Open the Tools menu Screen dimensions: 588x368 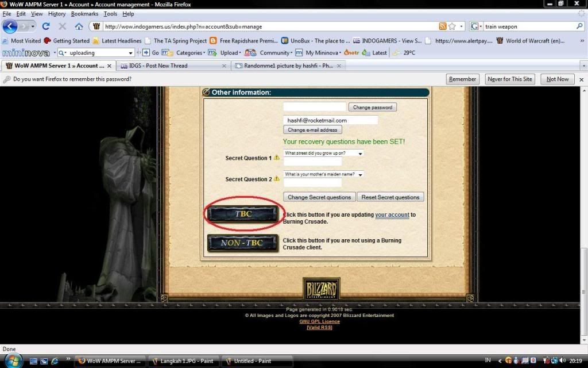coord(110,14)
